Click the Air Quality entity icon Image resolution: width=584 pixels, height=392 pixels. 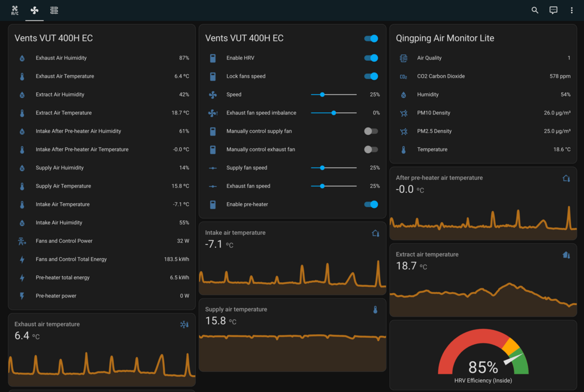pos(403,58)
